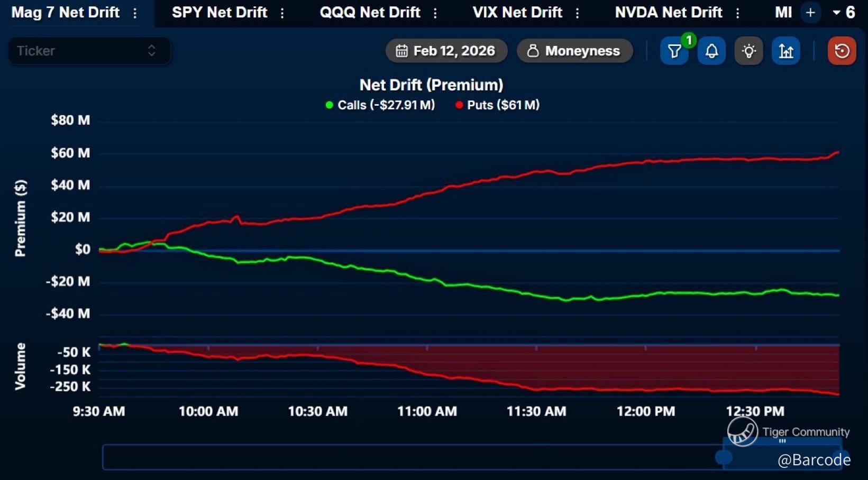Open QQQ Net Drift tab options menu
Viewport: 868px width, 480px height.
(435, 13)
